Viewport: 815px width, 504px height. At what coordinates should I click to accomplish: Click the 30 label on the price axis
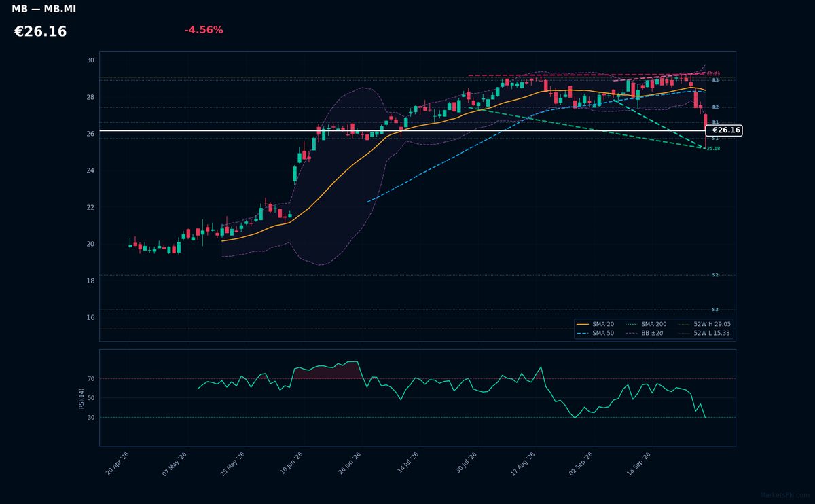pos(90,60)
